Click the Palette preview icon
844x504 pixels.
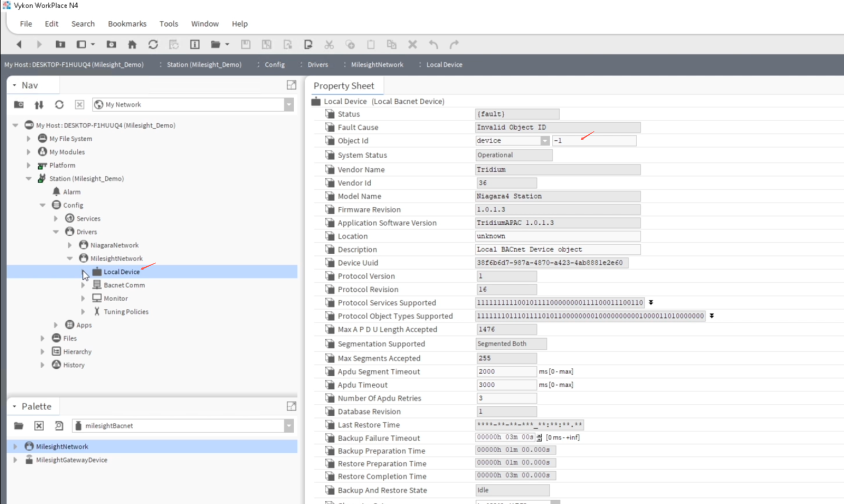coord(59,426)
